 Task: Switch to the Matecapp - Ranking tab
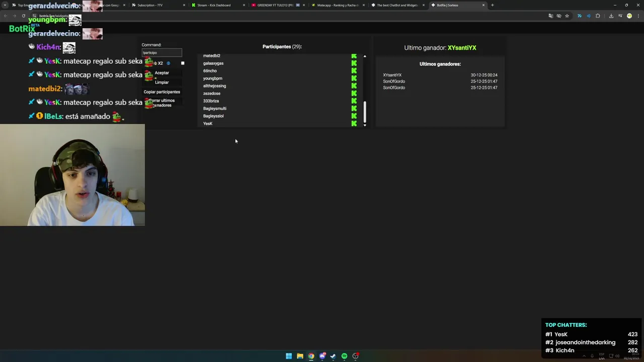pos(338,5)
